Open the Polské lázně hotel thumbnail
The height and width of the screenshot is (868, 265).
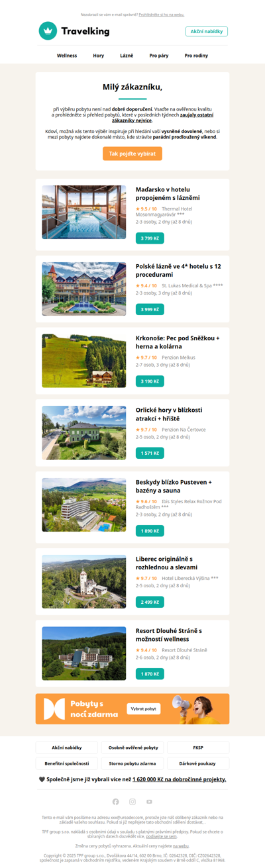[x=84, y=289]
